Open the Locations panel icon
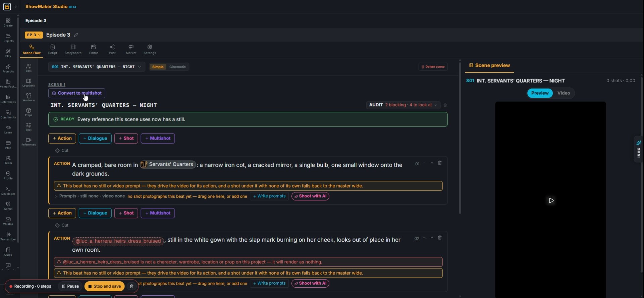The width and height of the screenshot is (644, 298). [29, 83]
